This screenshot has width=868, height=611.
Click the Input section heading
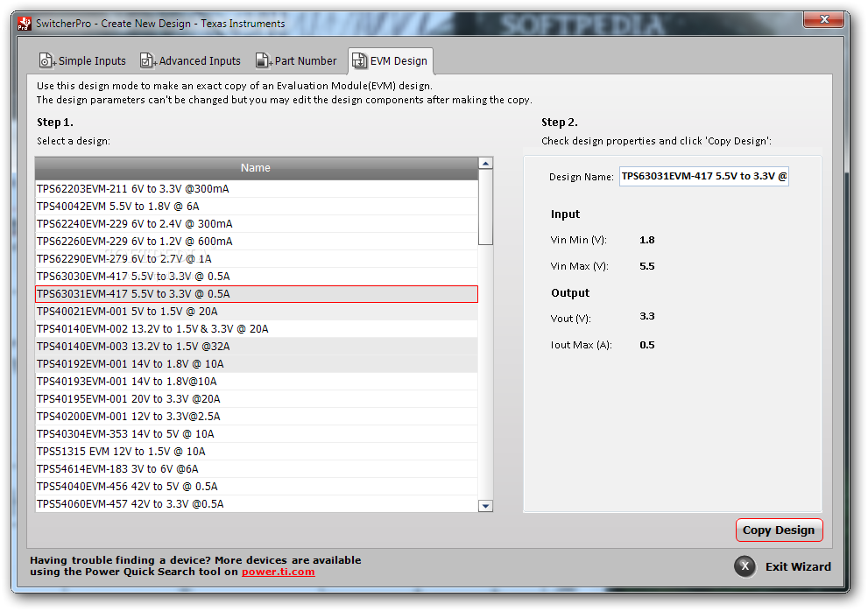pos(565,214)
